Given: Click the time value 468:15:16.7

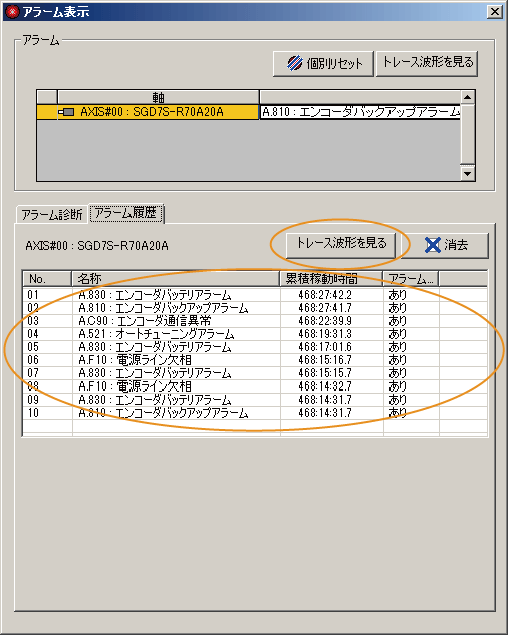Looking at the screenshot, I should click(325, 360).
